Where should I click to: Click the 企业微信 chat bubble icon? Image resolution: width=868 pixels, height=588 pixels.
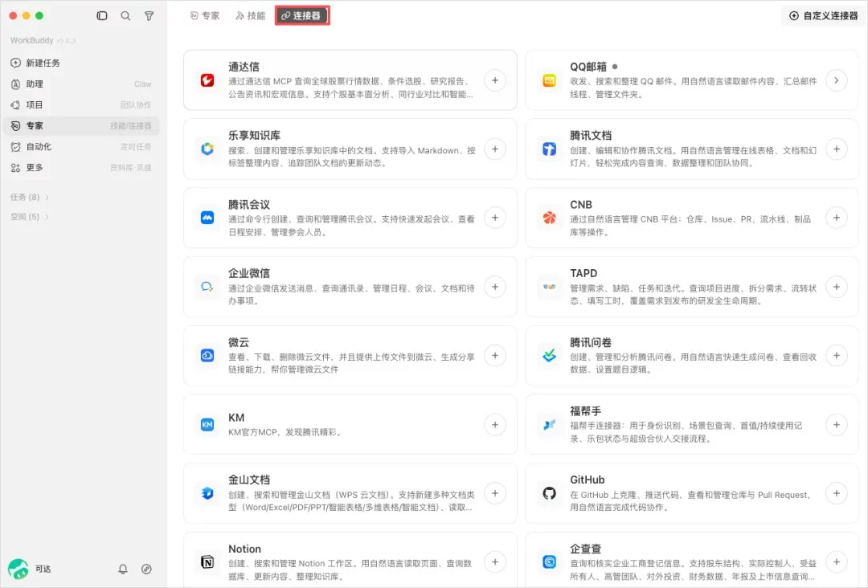pyautogui.click(x=207, y=287)
